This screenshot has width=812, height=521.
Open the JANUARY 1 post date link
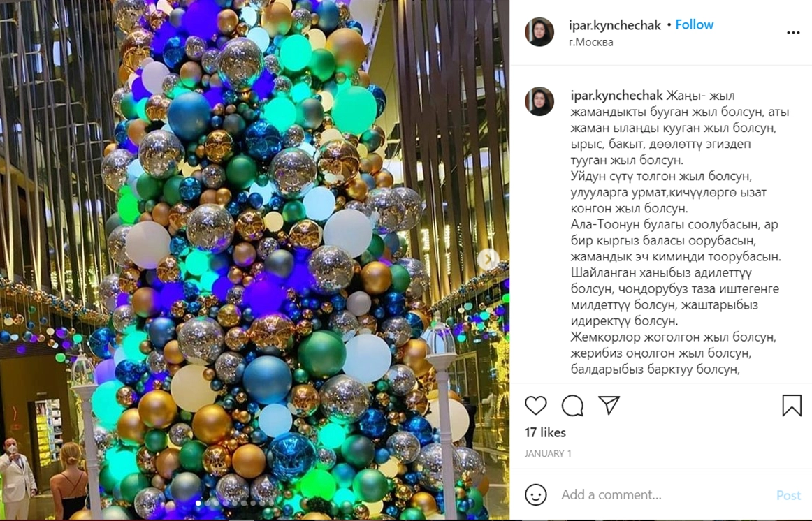pyautogui.click(x=548, y=454)
